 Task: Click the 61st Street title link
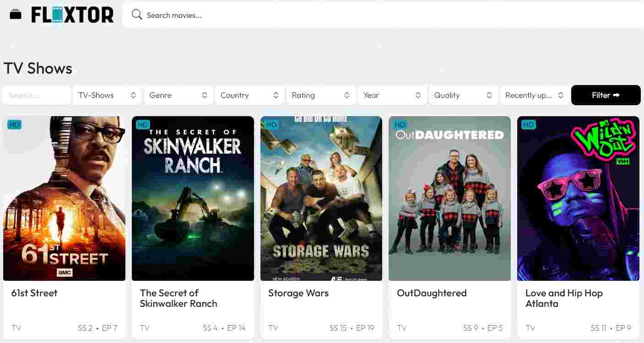[x=34, y=293]
